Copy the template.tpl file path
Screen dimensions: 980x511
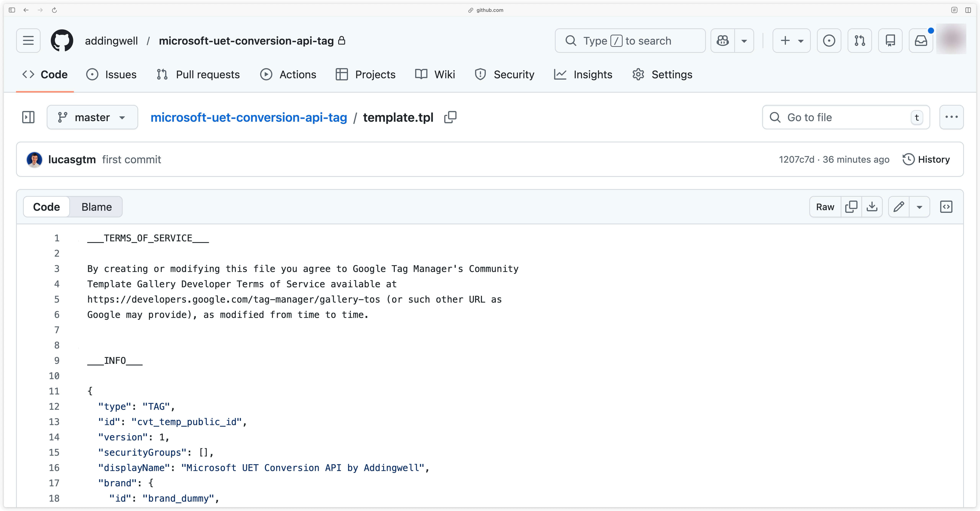(450, 117)
